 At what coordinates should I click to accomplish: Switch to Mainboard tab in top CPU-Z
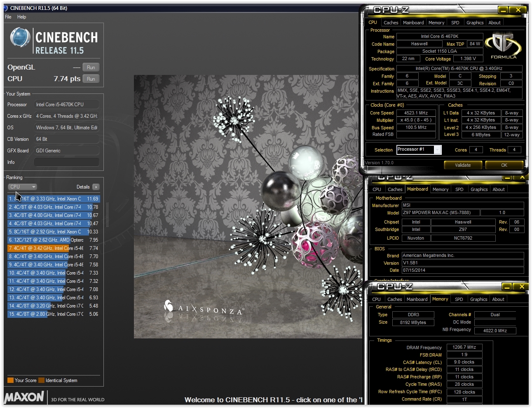413,23
